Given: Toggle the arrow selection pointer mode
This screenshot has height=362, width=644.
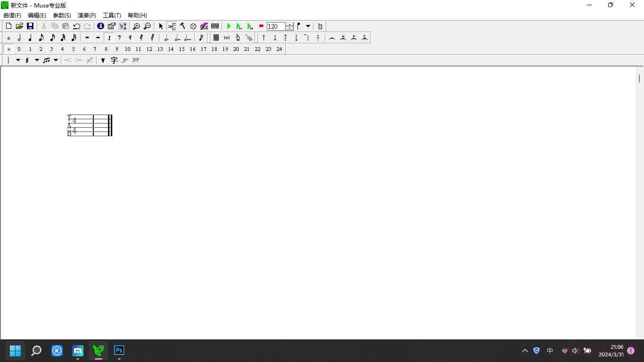Looking at the screenshot, I should click(161, 26).
